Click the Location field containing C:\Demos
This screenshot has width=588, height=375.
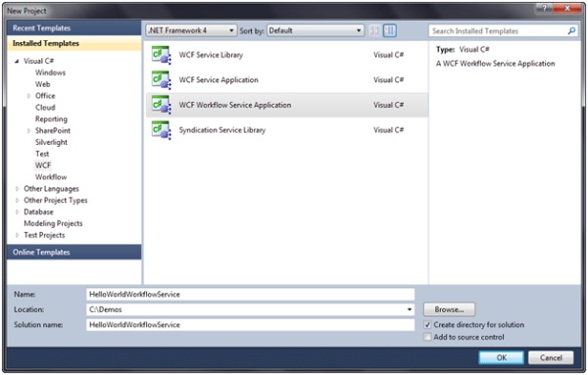click(x=251, y=309)
